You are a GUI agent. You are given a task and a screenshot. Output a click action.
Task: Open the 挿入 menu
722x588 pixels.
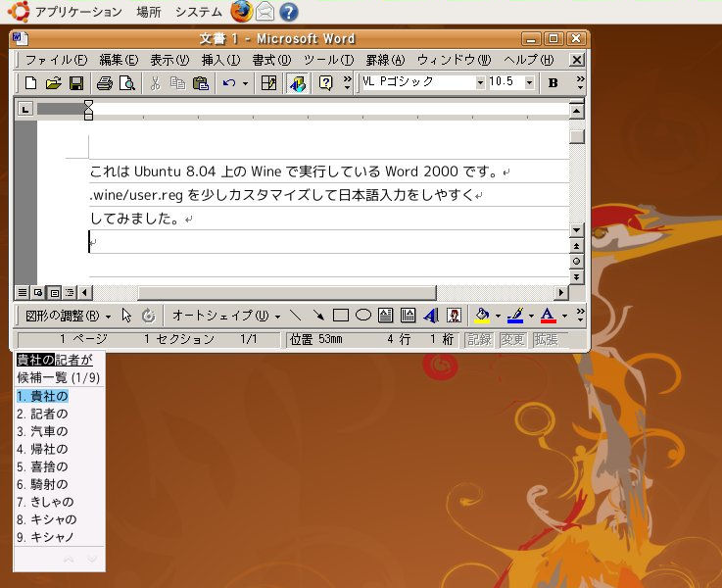(220, 60)
